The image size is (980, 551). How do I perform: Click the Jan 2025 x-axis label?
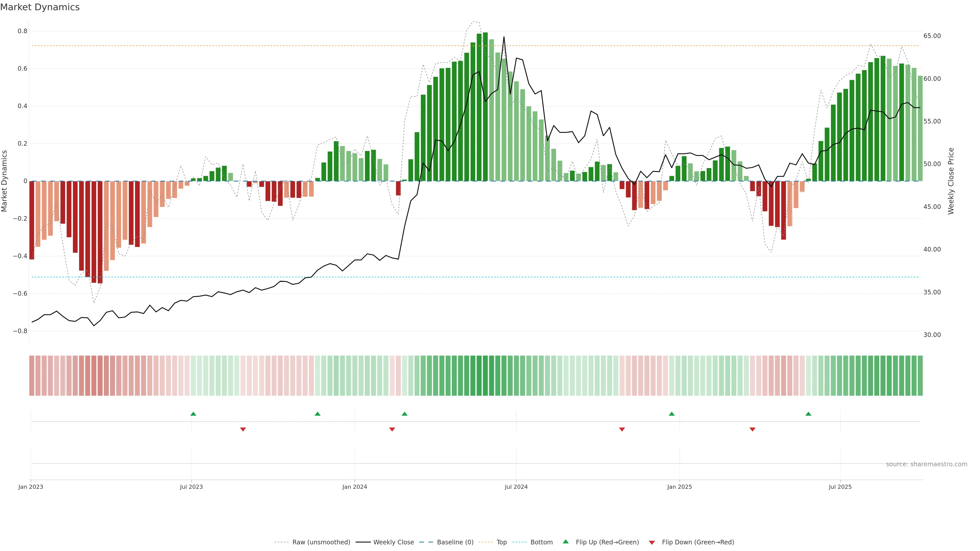pyautogui.click(x=679, y=487)
